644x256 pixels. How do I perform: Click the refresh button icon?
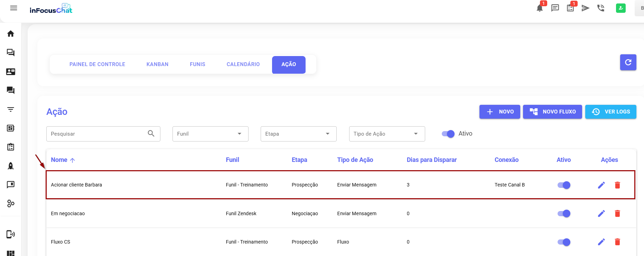coord(628,62)
